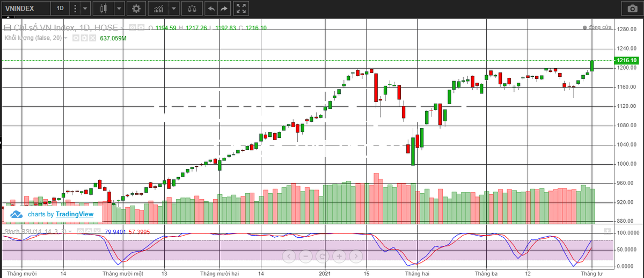The image size is (644, 278).
Task: Click the 2021 label on time axis
Action: 325,273
